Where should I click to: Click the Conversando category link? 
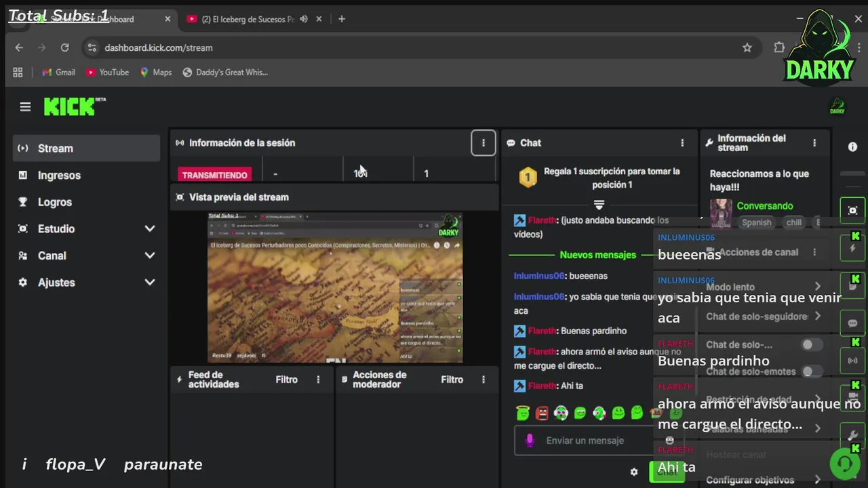point(765,205)
